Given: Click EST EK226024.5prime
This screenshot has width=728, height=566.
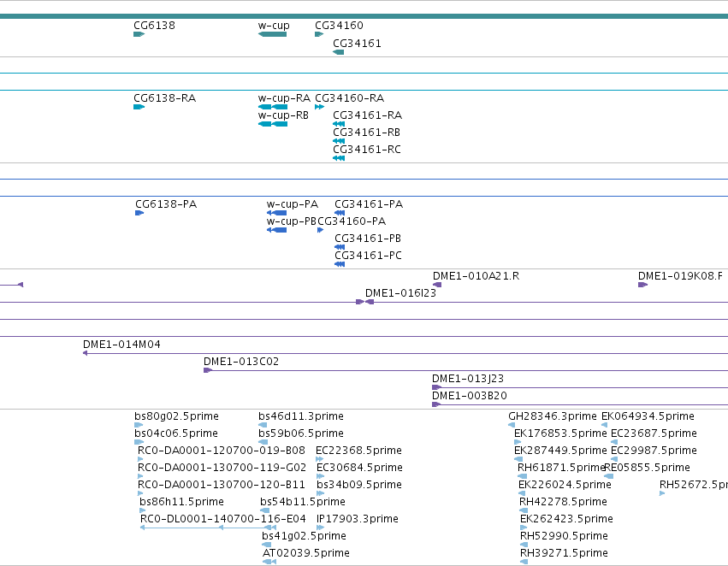Looking at the screenshot, I should 565,486.
